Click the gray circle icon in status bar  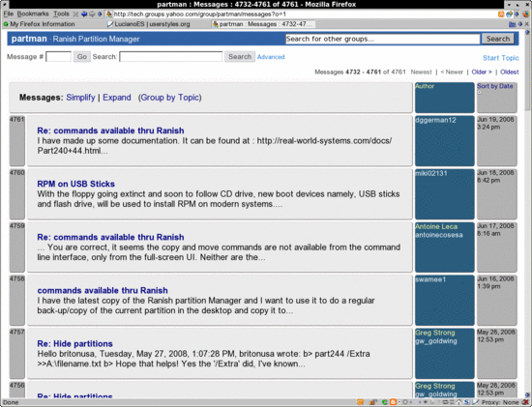click(x=404, y=402)
